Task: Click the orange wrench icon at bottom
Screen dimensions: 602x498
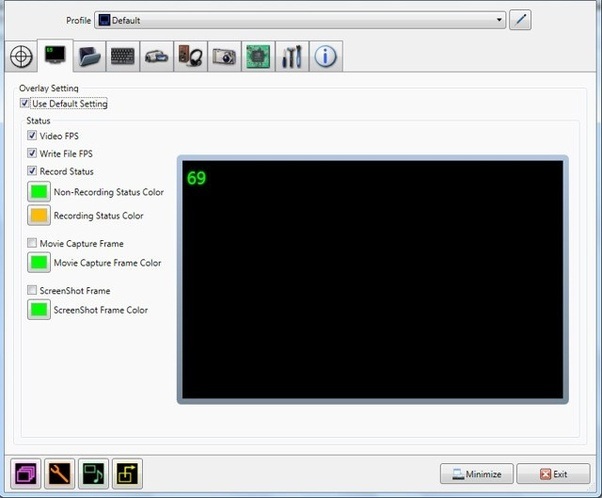Action: [x=60, y=473]
